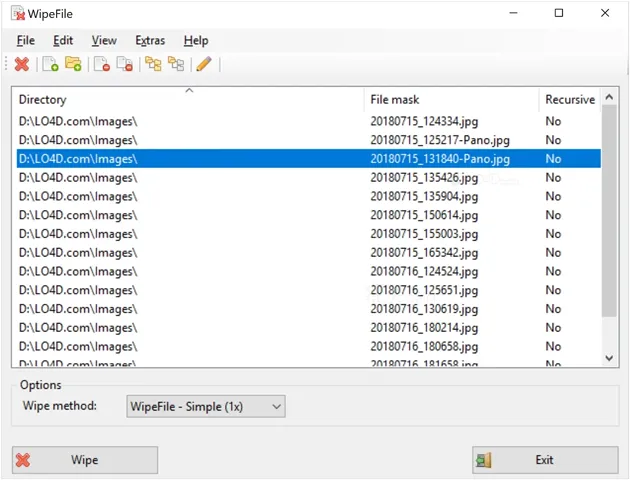The height and width of the screenshot is (480, 630).
Task: Click the Add folder toolbar icon
Action: tap(73, 64)
